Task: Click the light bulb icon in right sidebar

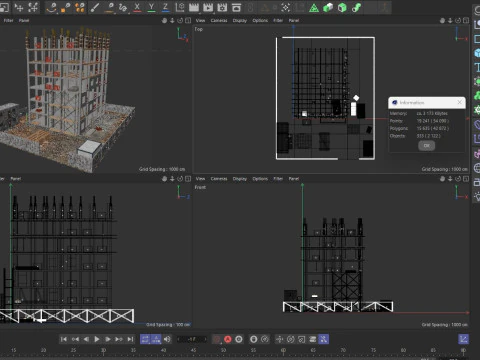Action: (477, 197)
